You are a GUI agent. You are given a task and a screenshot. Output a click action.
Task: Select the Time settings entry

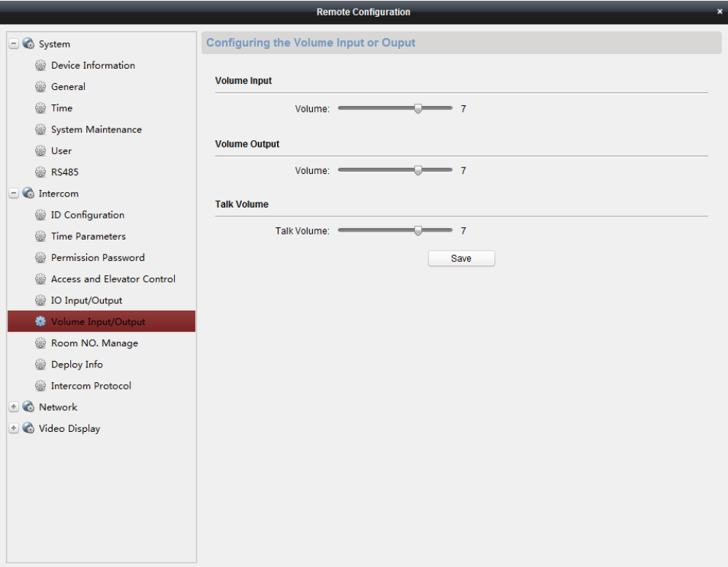coord(61,108)
